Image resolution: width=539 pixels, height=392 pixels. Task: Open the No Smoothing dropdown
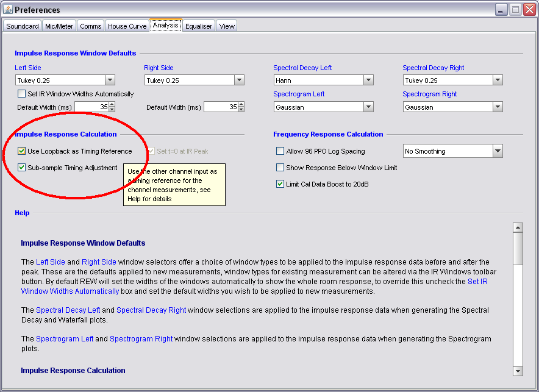click(x=498, y=151)
